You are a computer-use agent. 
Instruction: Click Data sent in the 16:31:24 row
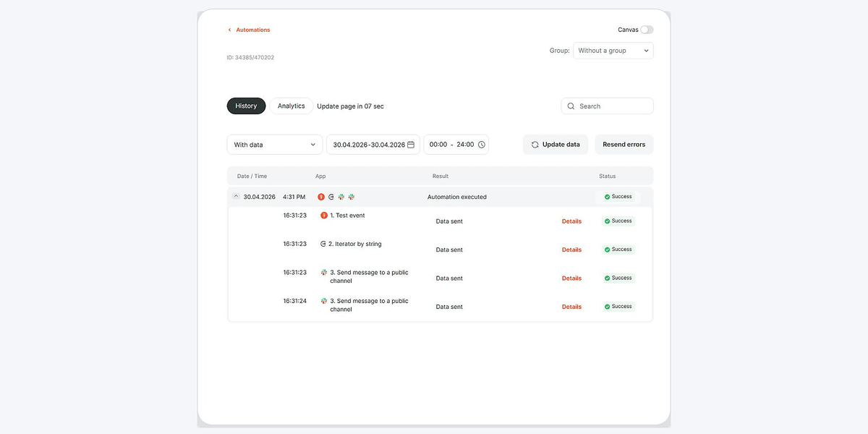[x=449, y=307]
